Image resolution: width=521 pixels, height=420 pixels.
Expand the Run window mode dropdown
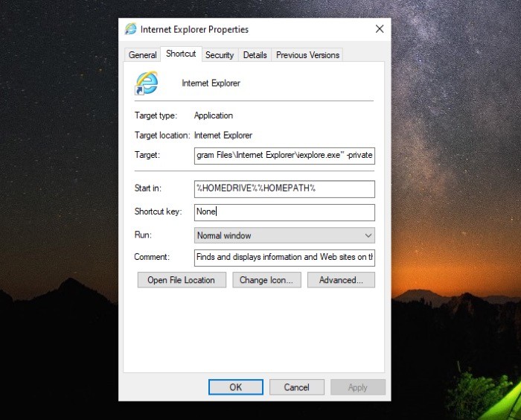(x=284, y=235)
